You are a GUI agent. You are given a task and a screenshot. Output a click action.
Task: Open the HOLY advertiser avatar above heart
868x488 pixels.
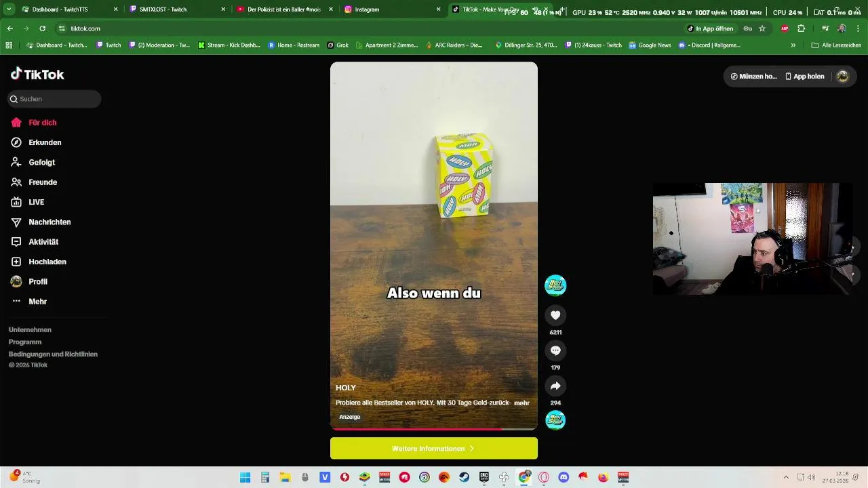tap(555, 285)
